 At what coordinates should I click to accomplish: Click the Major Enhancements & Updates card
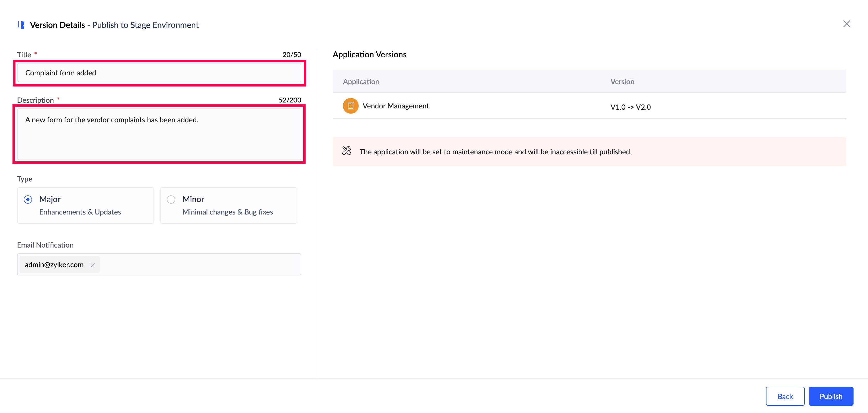click(86, 205)
